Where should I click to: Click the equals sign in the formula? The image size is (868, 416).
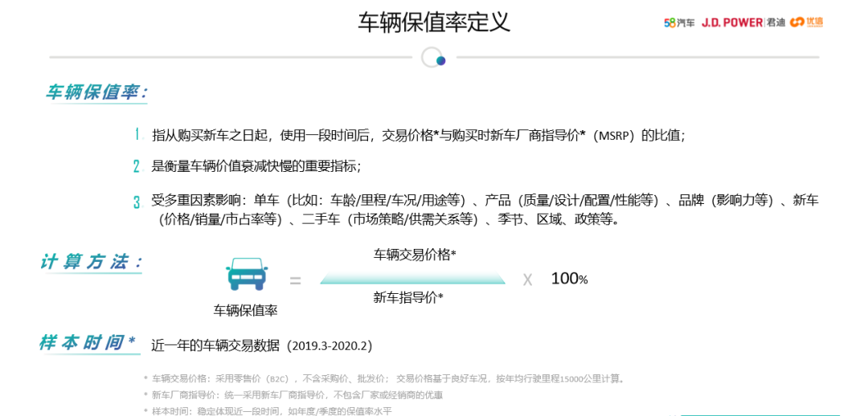click(x=295, y=280)
